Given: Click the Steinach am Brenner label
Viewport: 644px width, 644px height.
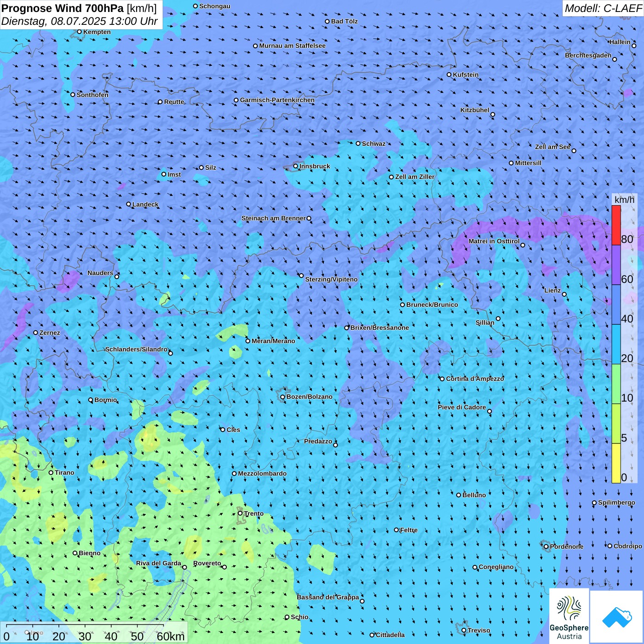Looking at the screenshot, I should 273,218.
